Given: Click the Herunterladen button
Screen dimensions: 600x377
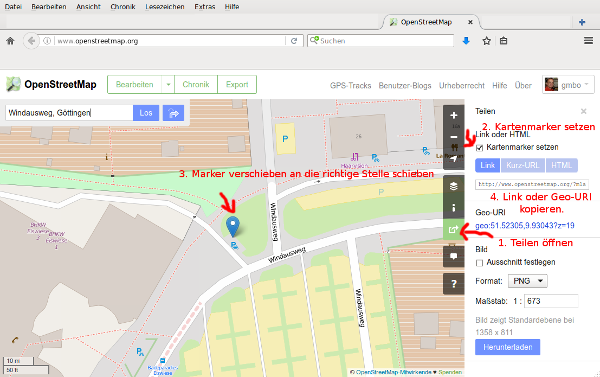Looking at the screenshot, I should point(507,347).
